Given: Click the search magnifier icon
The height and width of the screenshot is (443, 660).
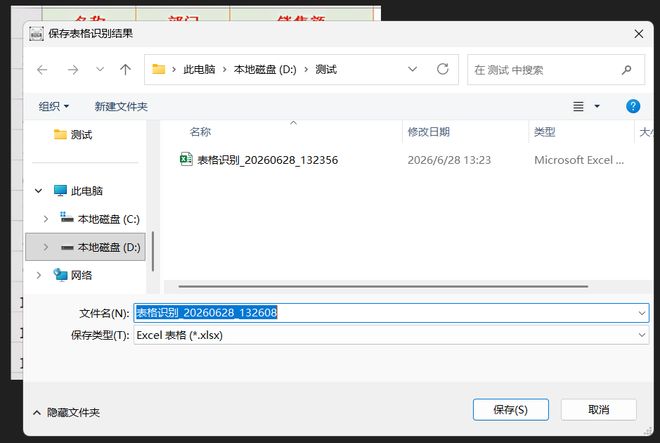Looking at the screenshot, I should tap(626, 70).
